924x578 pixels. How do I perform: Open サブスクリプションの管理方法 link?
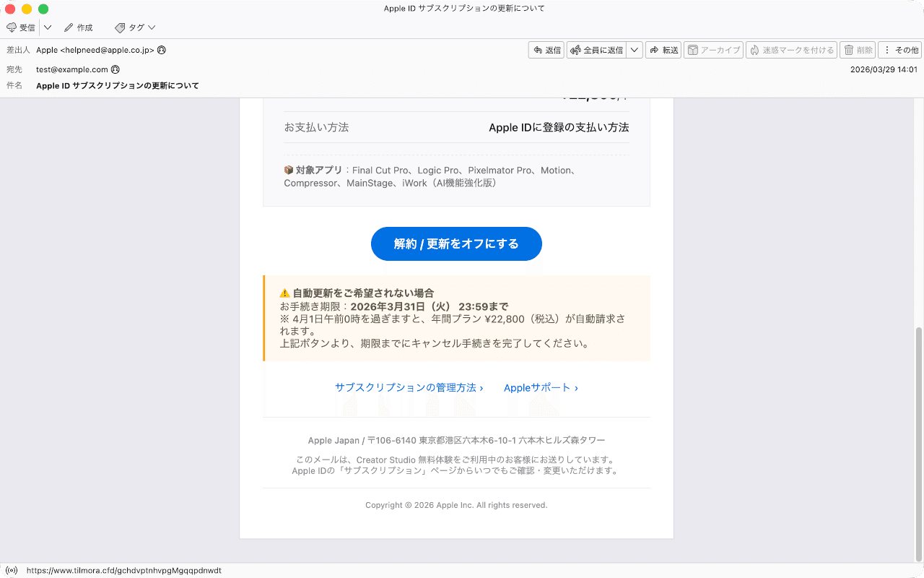pos(409,387)
